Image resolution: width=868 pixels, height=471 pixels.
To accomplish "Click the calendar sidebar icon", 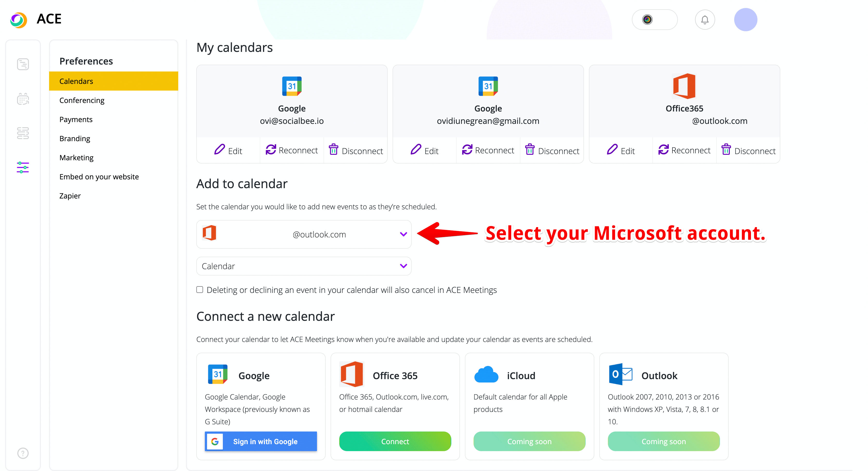I will coord(23,99).
